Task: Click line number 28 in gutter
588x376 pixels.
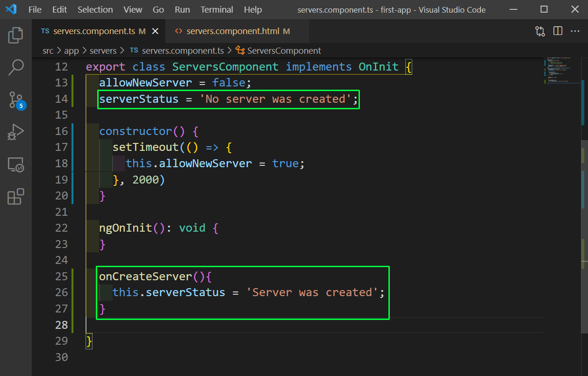Action: [x=61, y=325]
